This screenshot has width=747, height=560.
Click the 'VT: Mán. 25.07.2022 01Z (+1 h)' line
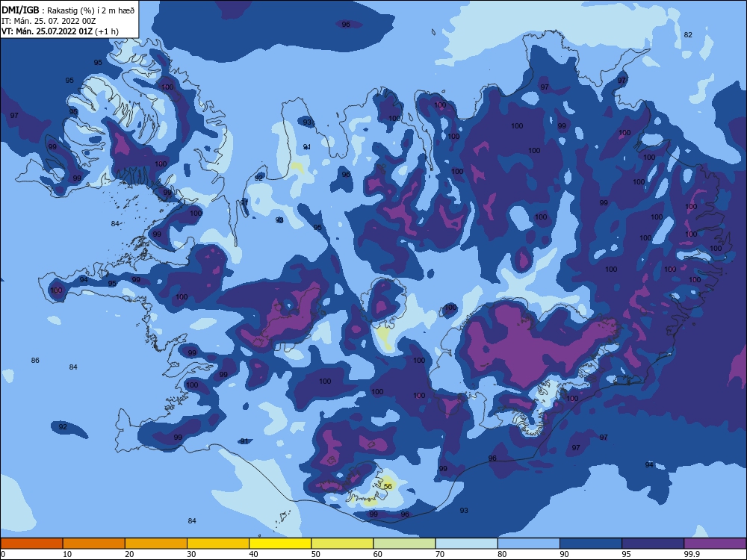pos(60,31)
